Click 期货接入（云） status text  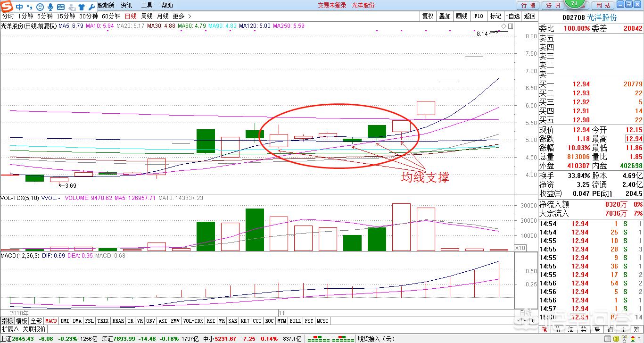(x=377, y=339)
